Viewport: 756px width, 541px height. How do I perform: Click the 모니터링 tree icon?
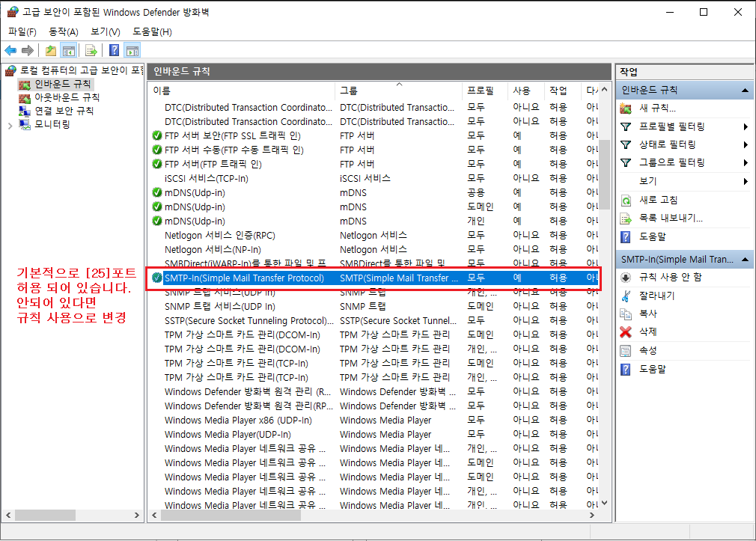pyautogui.click(x=25, y=124)
